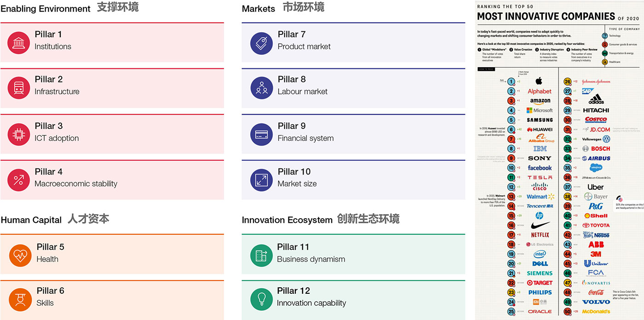Click the Enabling Environment heading
Screen dimensions: 644x320
click(x=46, y=9)
